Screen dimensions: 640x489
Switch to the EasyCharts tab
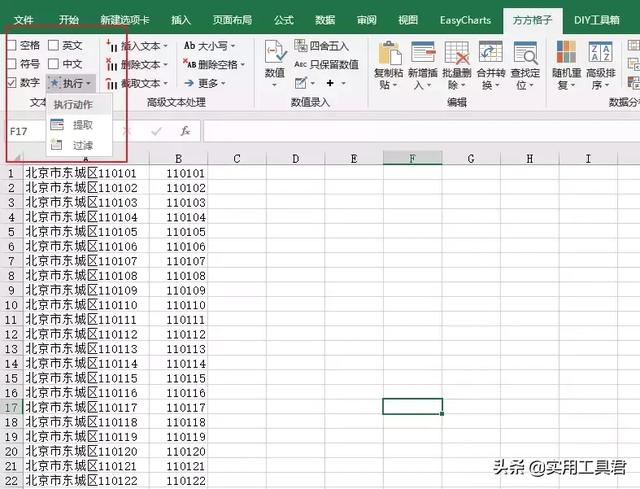(x=465, y=20)
